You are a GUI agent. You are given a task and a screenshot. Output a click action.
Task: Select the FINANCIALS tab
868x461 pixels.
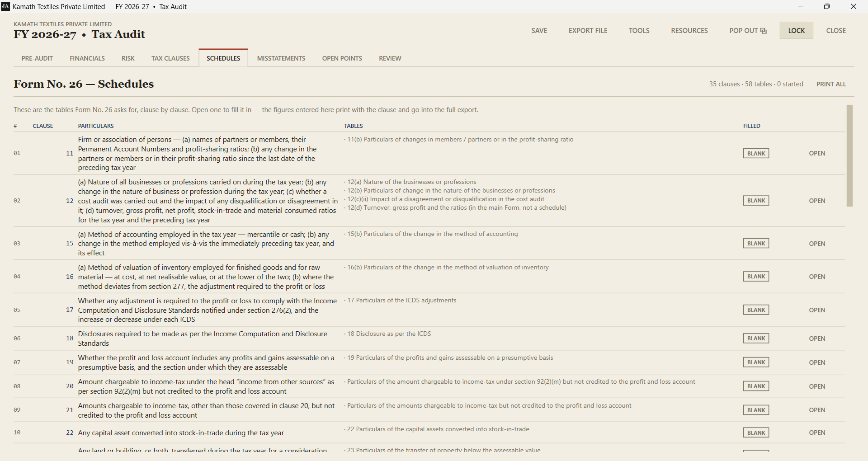tap(87, 58)
